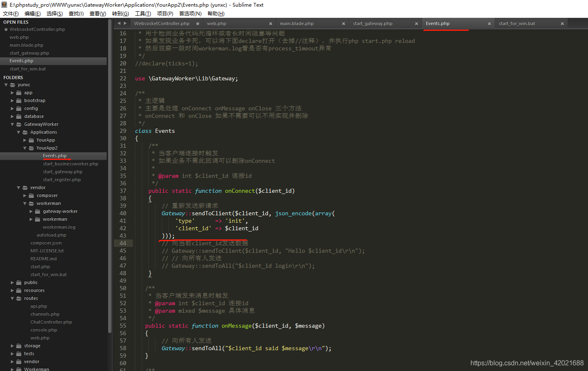588x371 pixels.
Task: Open README.md file
Action: pos(43,259)
